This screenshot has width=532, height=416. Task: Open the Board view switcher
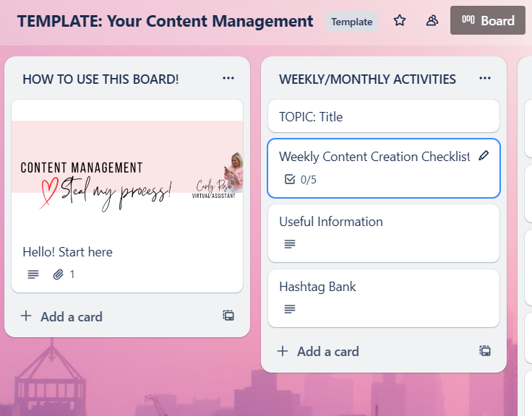point(488,20)
